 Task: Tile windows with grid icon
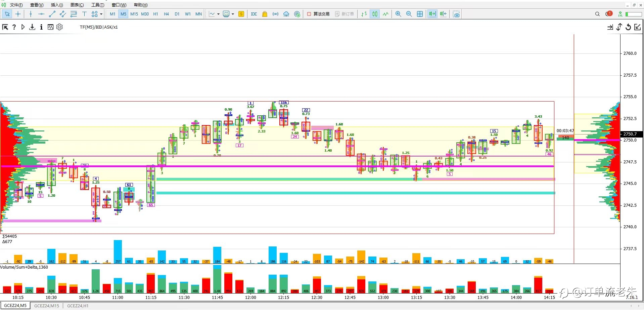[x=420, y=14]
